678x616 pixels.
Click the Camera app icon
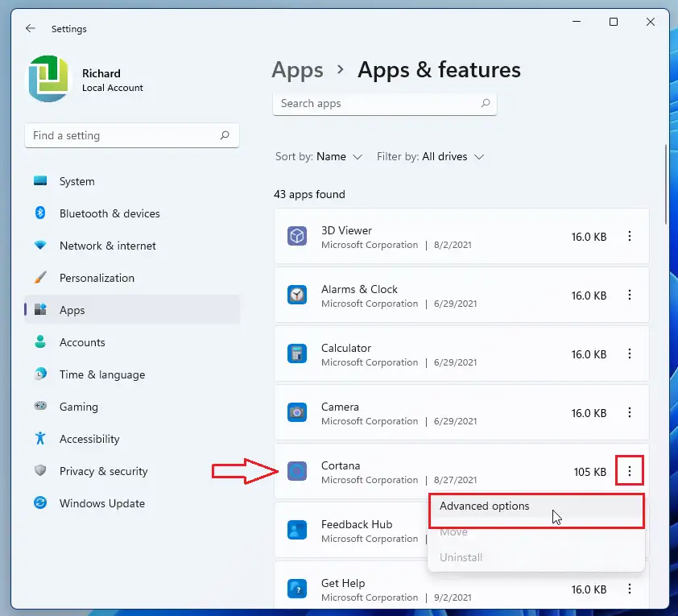click(x=297, y=412)
